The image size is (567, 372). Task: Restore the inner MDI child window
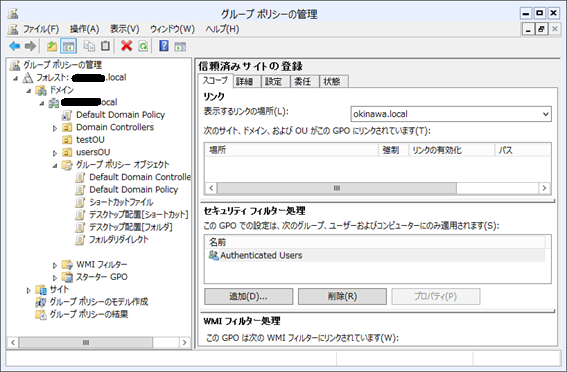[541, 29]
